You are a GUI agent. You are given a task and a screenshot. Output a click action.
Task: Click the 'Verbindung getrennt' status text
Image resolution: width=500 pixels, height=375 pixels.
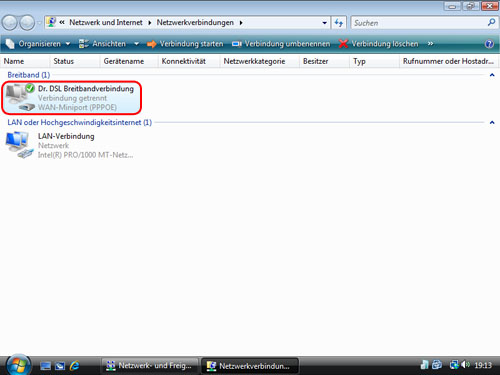coord(72,98)
